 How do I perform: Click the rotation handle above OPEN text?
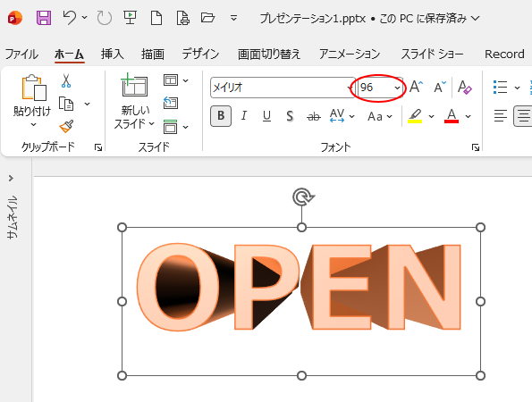pyautogui.click(x=303, y=197)
